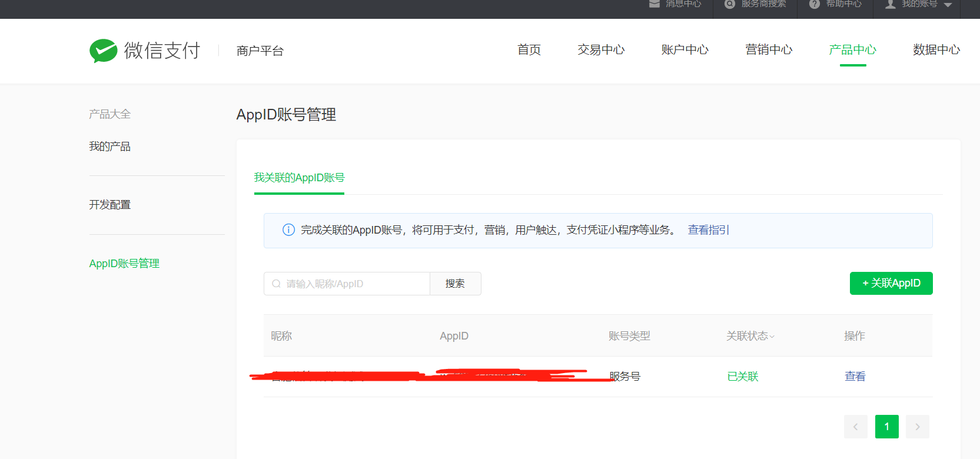Click the 搜索 button
The width and height of the screenshot is (980, 459).
[455, 284]
